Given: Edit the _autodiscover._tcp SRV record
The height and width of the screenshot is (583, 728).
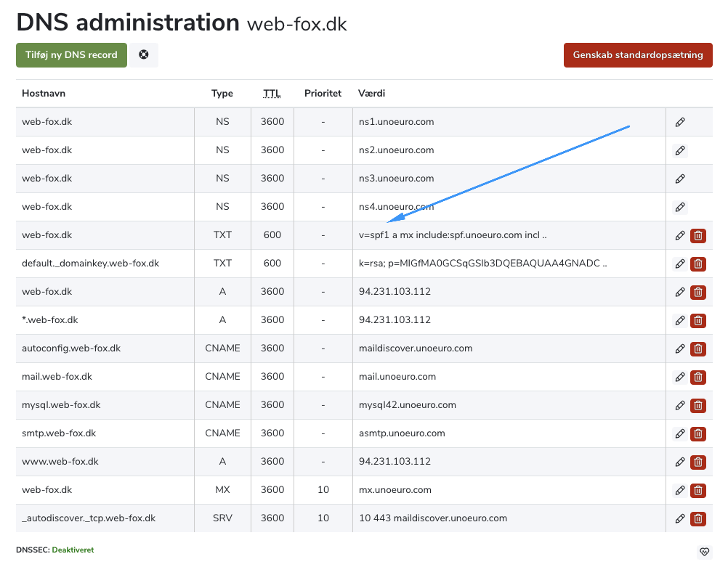Looking at the screenshot, I should click(680, 518).
